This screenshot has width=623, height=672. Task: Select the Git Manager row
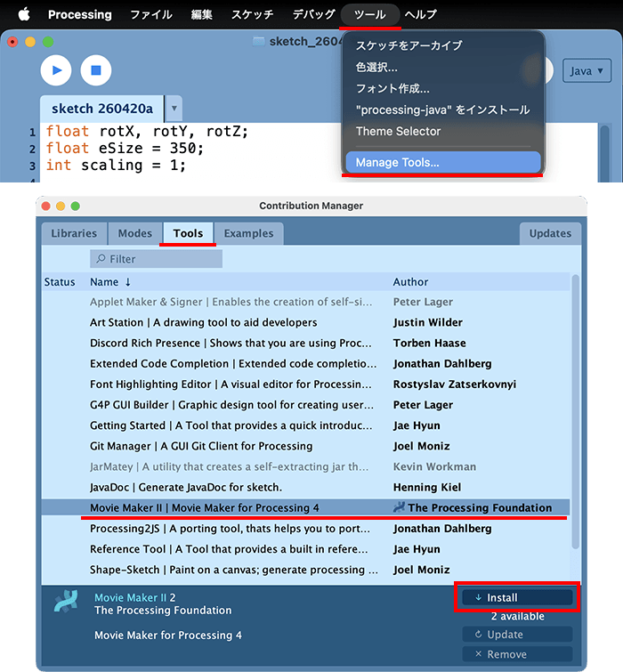pyautogui.click(x=305, y=446)
